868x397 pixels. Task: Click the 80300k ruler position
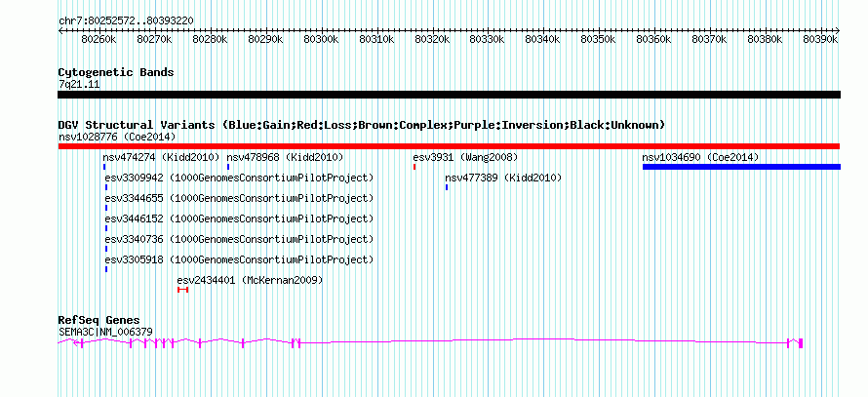(x=321, y=39)
